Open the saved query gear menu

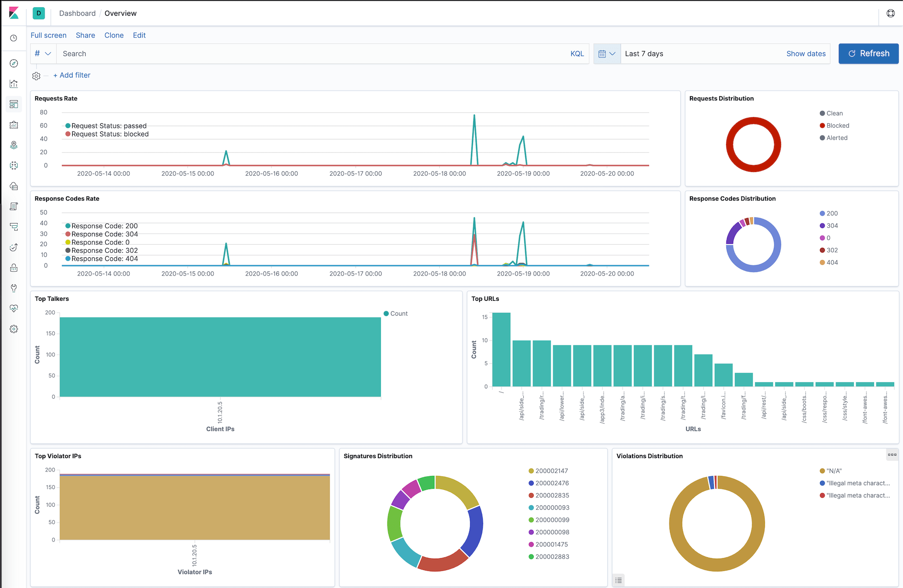(x=36, y=75)
